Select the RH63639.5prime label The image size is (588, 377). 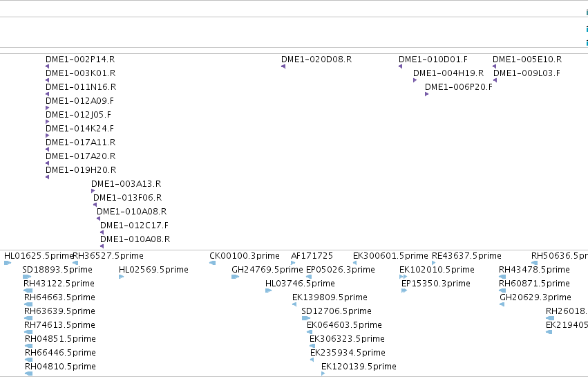(59, 311)
